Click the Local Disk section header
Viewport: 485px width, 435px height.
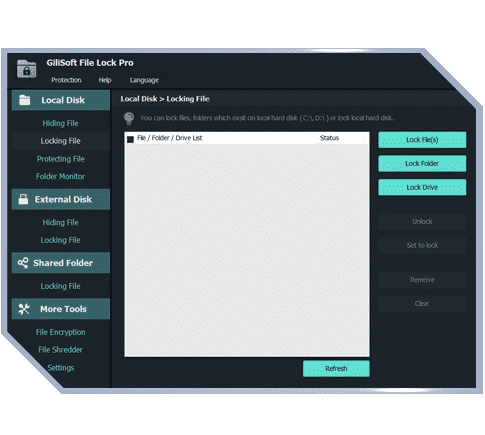[61, 100]
